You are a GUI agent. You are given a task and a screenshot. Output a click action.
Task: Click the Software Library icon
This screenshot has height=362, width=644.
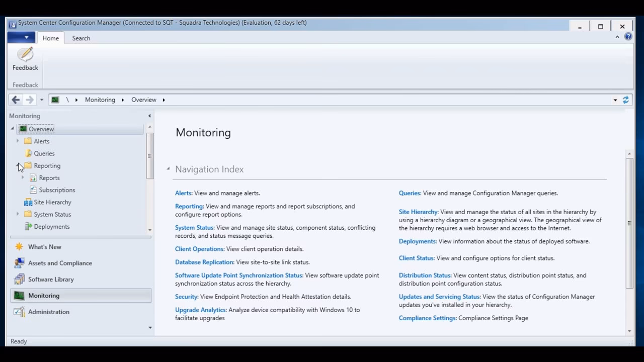[x=19, y=279]
